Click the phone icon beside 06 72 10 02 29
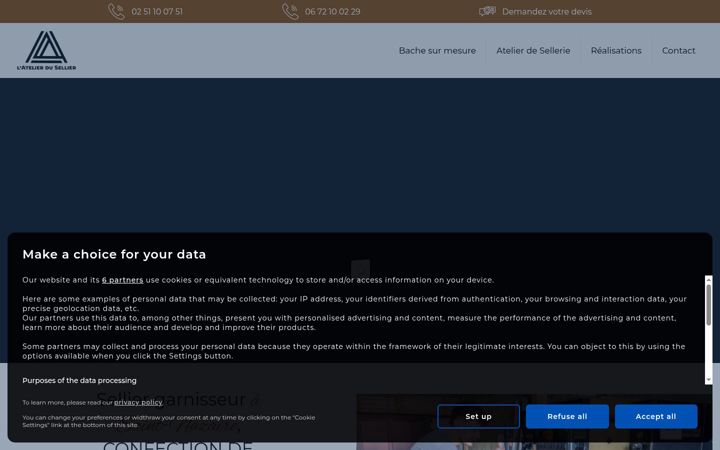The height and width of the screenshot is (450, 720). tap(290, 11)
